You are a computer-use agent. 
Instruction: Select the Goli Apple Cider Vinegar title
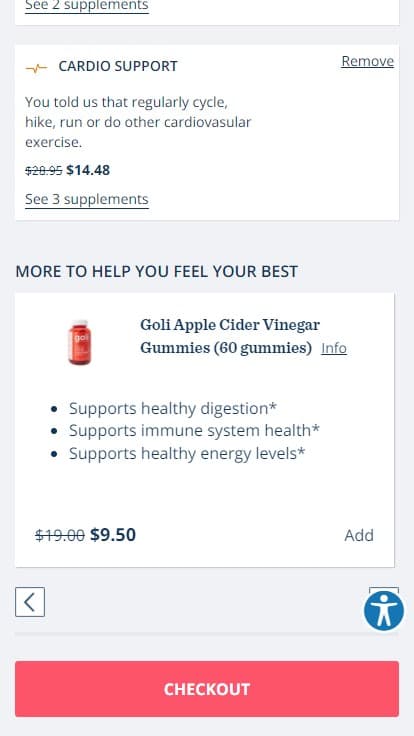(230, 336)
